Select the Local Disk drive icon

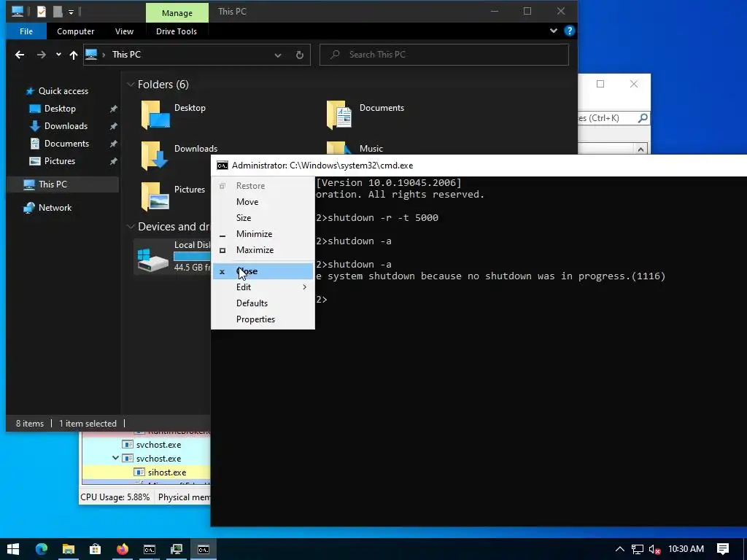153,260
